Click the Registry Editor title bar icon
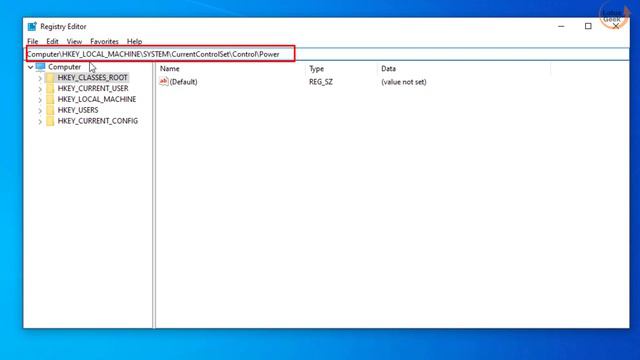Screen dimensions: 640x360 point(32,27)
